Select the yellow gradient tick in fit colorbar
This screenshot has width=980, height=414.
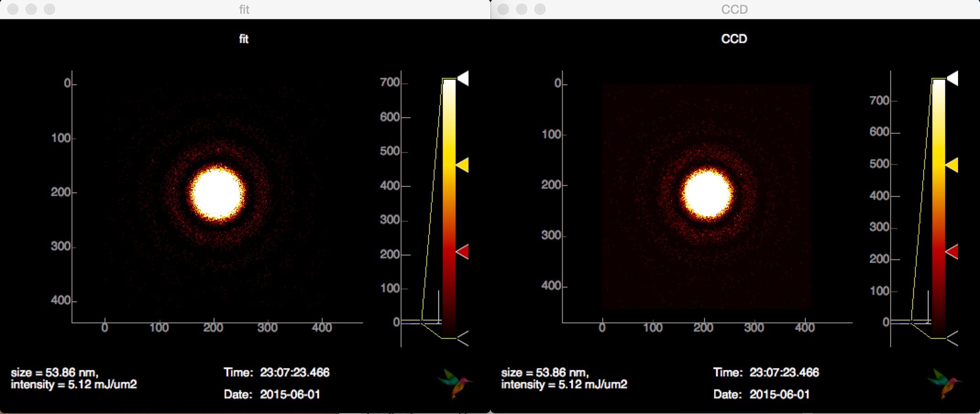coord(463,165)
